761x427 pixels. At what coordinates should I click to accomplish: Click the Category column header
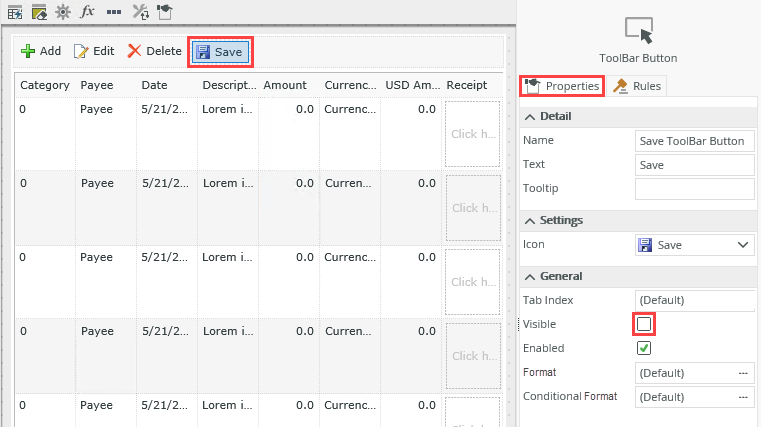click(45, 85)
